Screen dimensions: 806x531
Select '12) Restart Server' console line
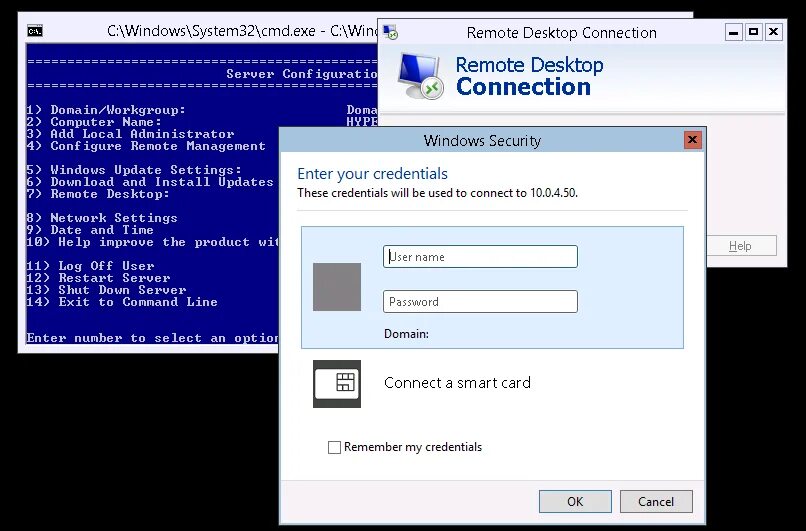click(98, 278)
